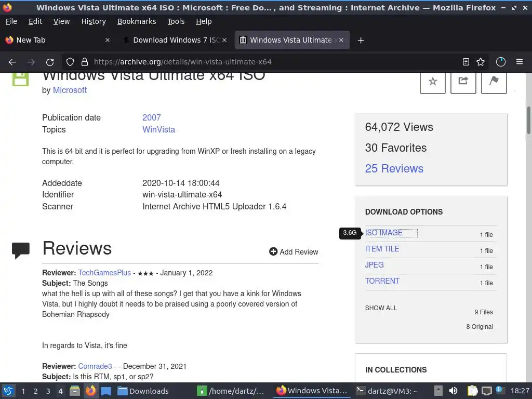
Task: Switch to workspace 4
Action: [x=60, y=391]
